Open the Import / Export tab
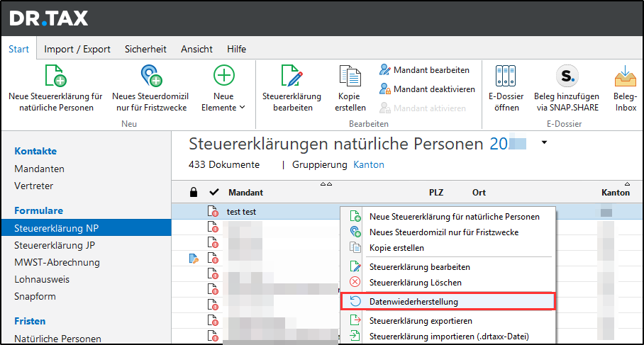Screen dimensions: 644x345 (77, 49)
